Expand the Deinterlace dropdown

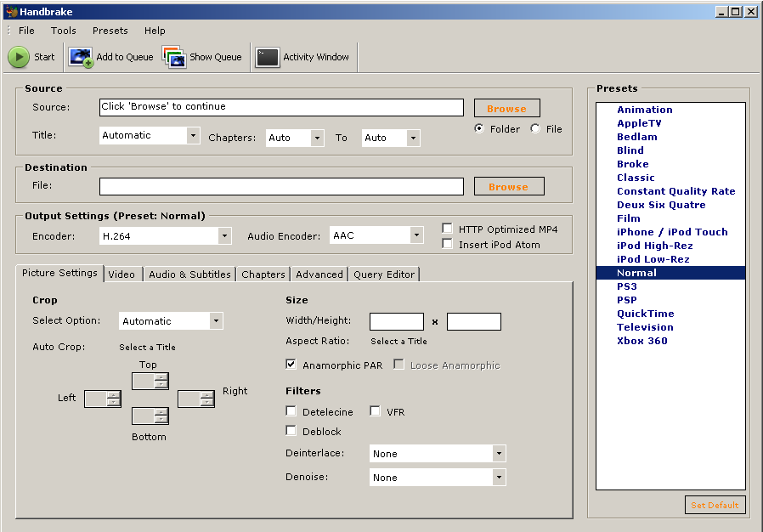point(499,454)
